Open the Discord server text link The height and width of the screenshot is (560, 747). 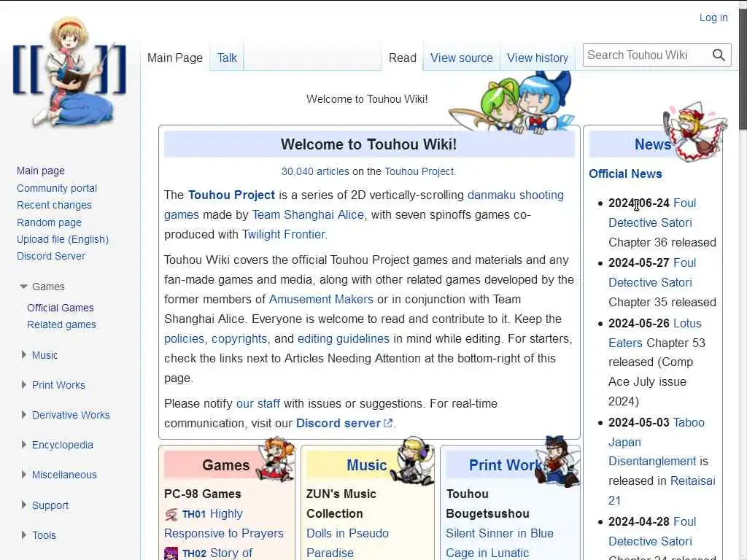point(338,423)
